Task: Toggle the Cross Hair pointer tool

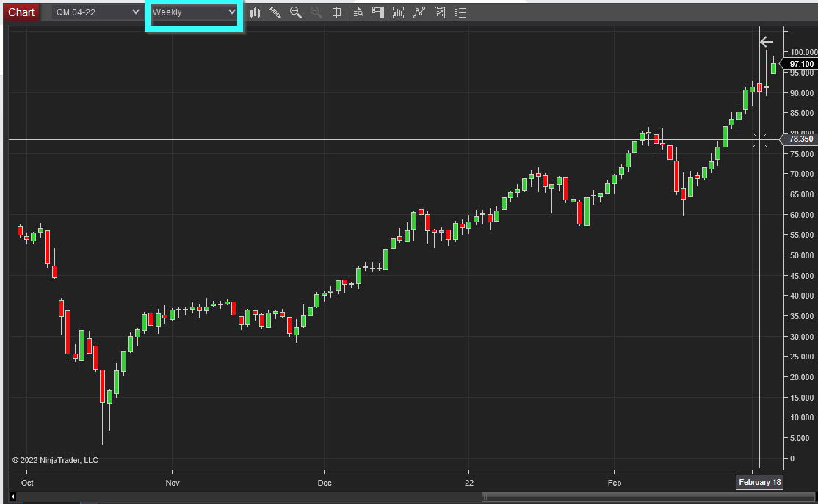Action: [x=336, y=12]
